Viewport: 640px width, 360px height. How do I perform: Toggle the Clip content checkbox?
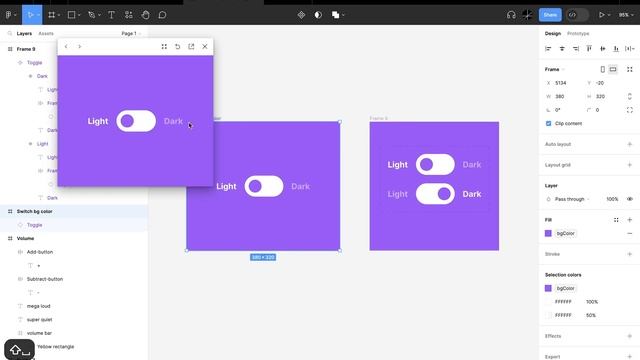tap(549, 123)
